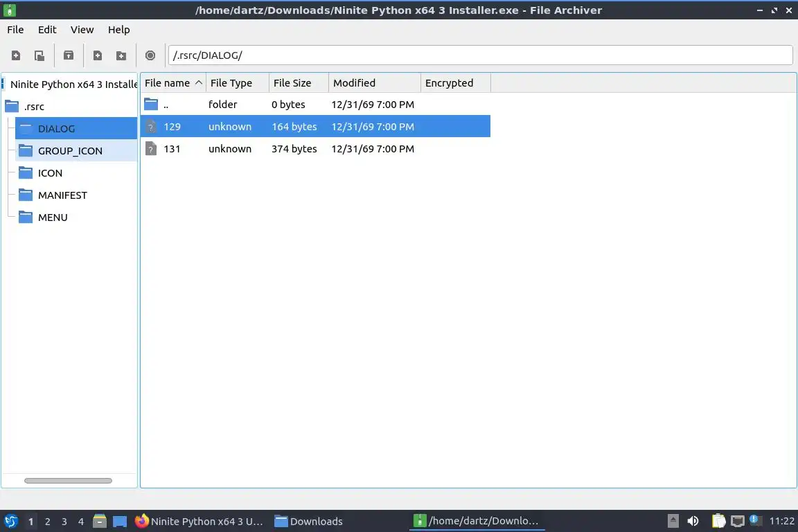Click the eject removable media tray icon

point(673,521)
